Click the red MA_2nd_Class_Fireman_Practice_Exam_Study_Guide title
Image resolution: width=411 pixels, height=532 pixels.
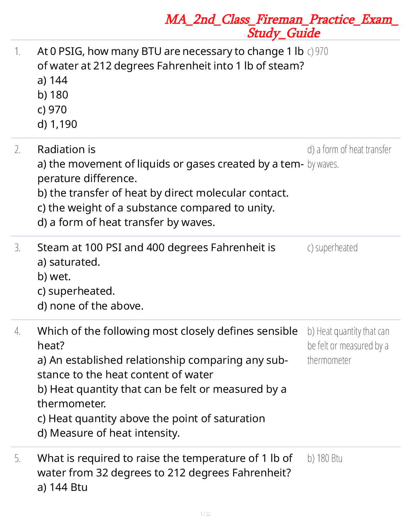coord(281,26)
